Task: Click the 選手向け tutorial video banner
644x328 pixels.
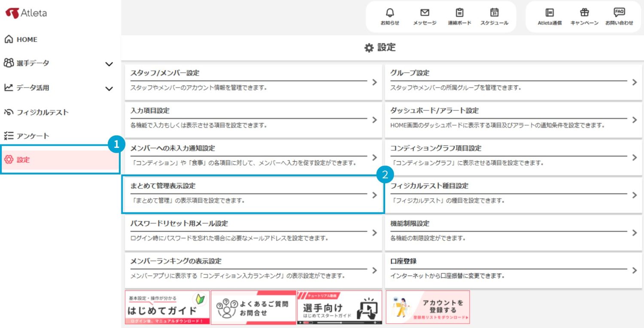Action: pyautogui.click(x=339, y=307)
